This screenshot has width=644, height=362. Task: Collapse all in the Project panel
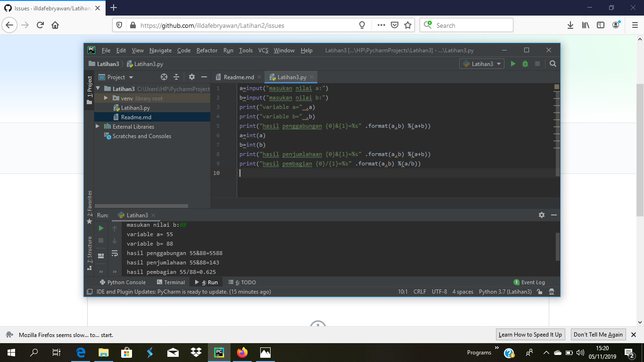[x=176, y=77]
